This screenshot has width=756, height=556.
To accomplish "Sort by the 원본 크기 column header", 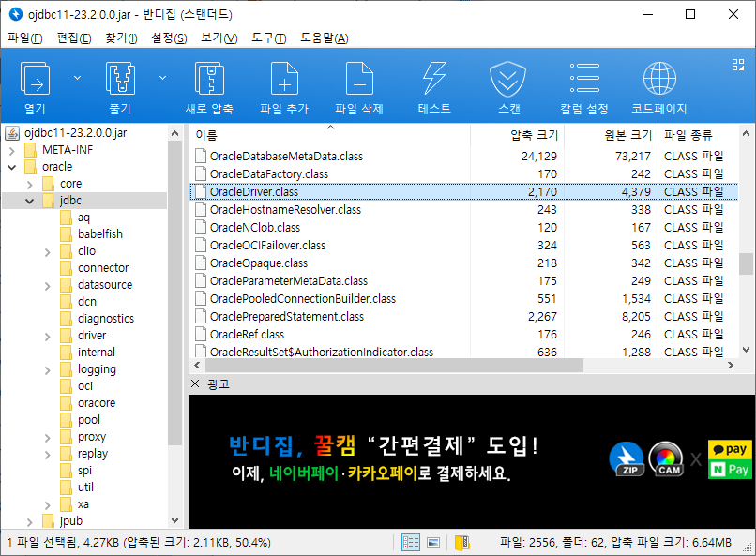I will point(612,135).
